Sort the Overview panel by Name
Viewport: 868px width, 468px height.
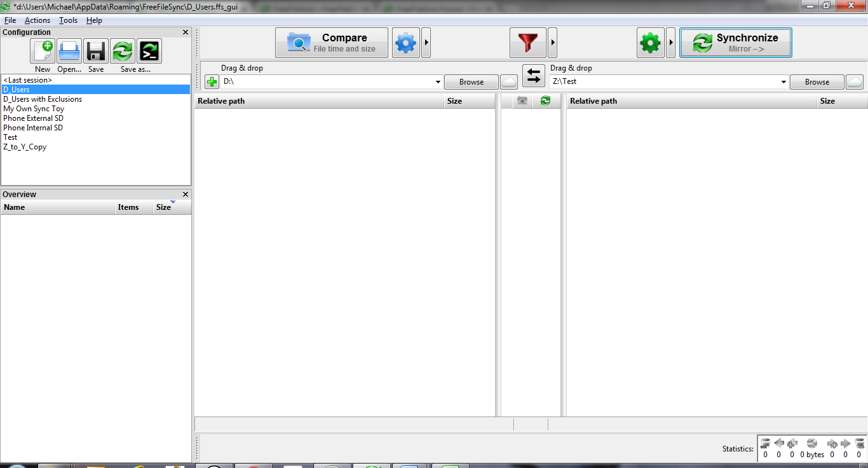point(58,207)
